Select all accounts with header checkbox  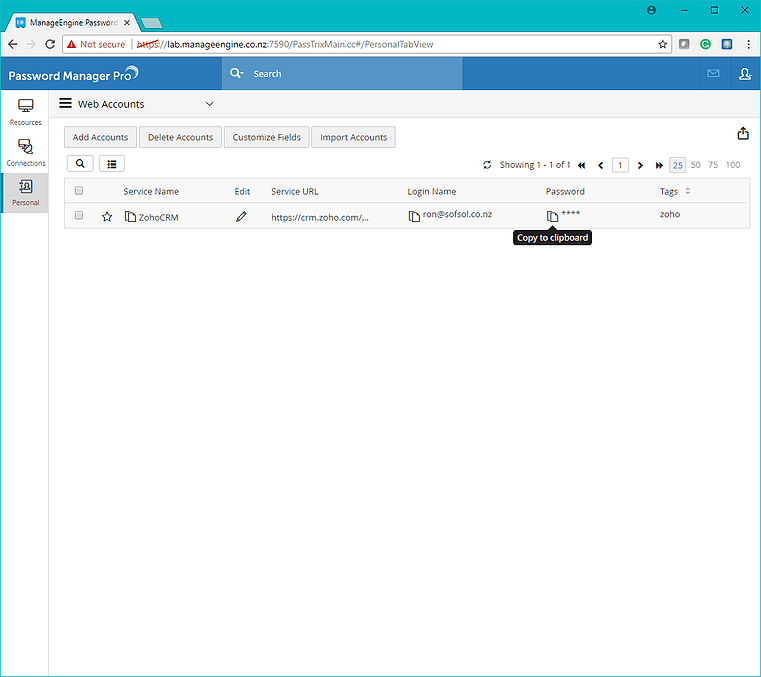(x=79, y=191)
